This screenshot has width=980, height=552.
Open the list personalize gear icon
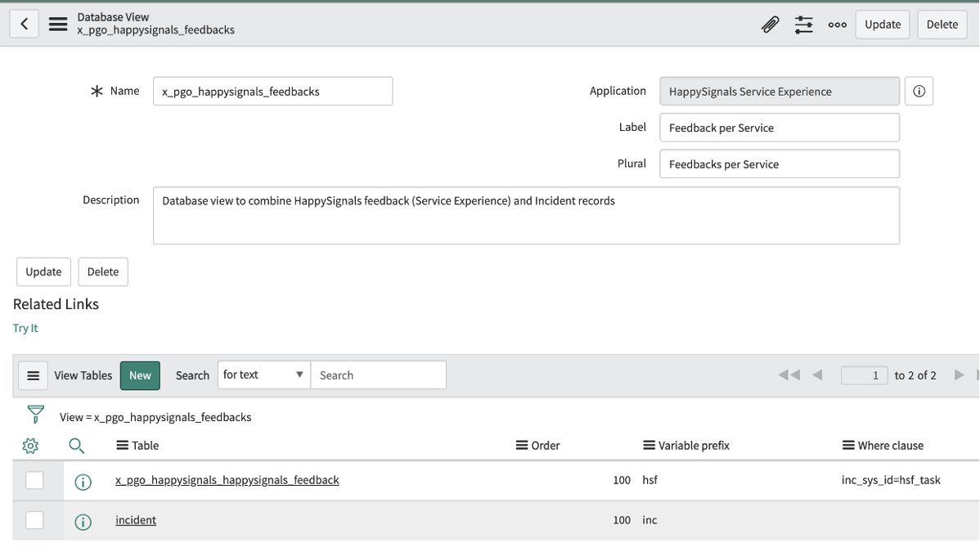(x=30, y=446)
